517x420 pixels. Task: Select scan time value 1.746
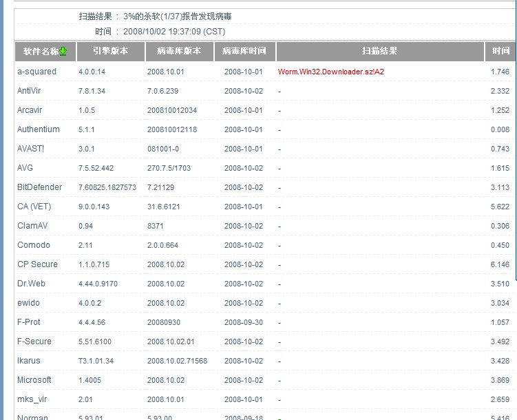click(x=500, y=72)
